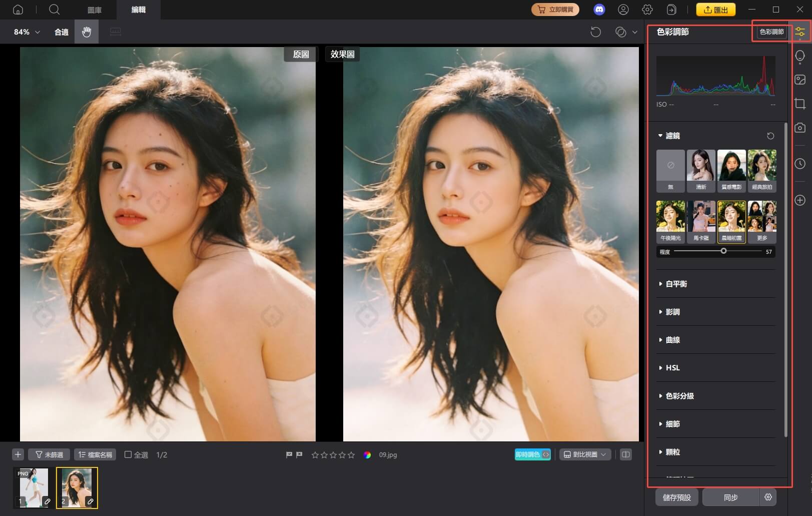Click the circle mask toolbar icon
The height and width of the screenshot is (516, 812).
[620, 32]
